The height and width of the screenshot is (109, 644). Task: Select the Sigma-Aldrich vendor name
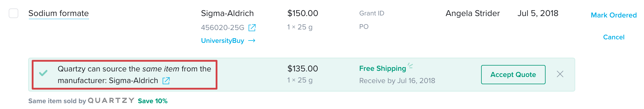click(227, 13)
